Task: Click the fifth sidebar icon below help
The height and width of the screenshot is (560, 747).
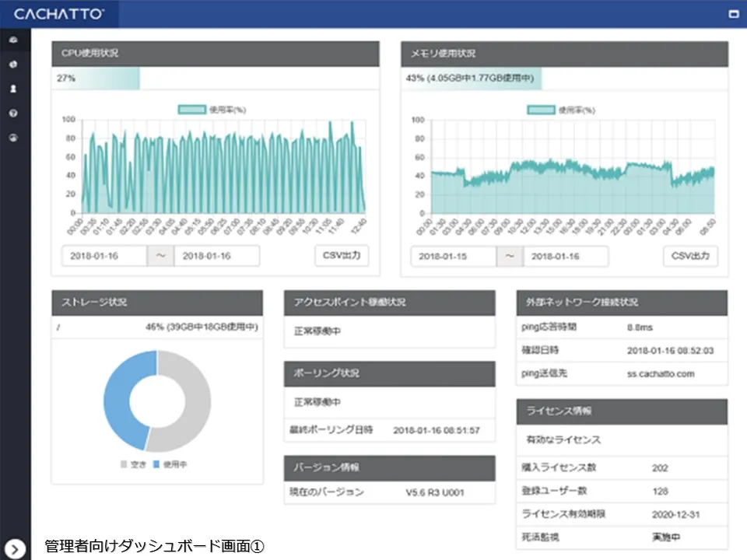Action: pos(13,138)
